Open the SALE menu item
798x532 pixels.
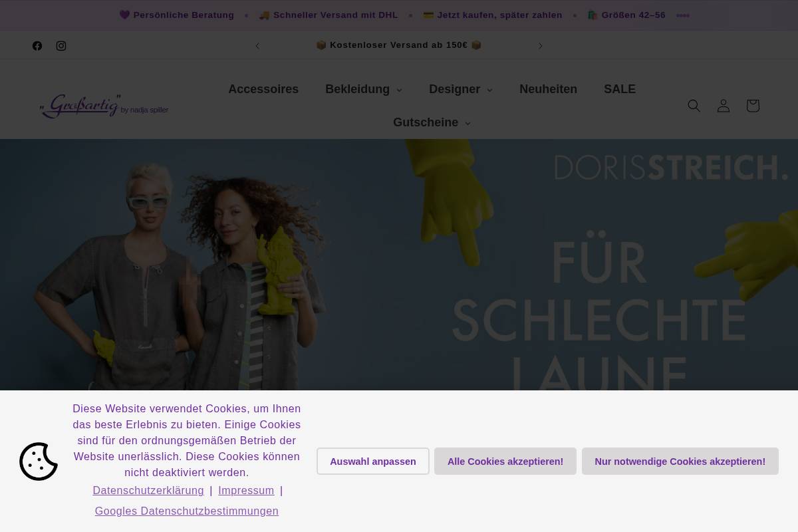coord(620,89)
